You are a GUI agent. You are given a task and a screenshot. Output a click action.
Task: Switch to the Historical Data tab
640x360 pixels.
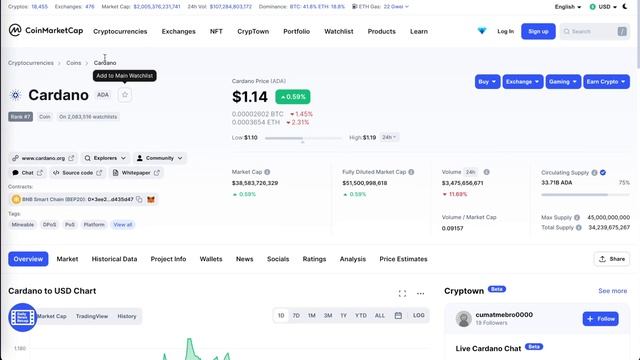pos(114,259)
